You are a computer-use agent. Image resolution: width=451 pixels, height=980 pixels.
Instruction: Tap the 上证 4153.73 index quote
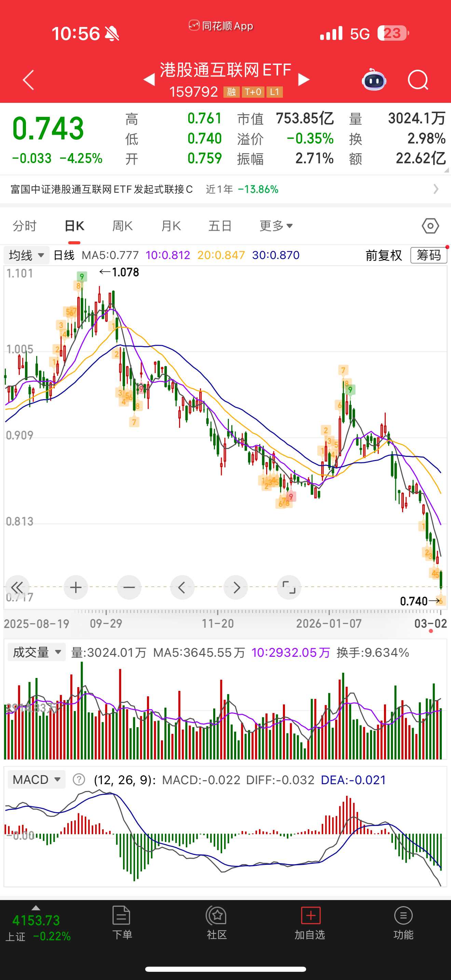tap(38, 927)
